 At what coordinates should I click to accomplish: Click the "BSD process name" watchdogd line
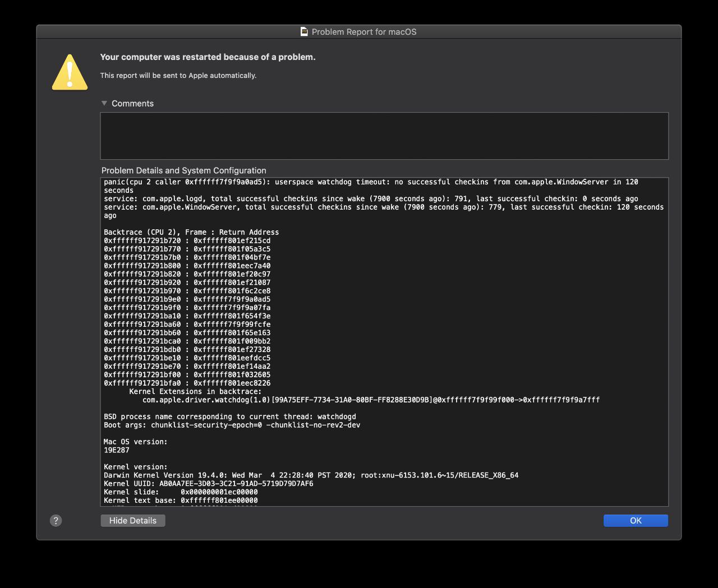[230, 417]
